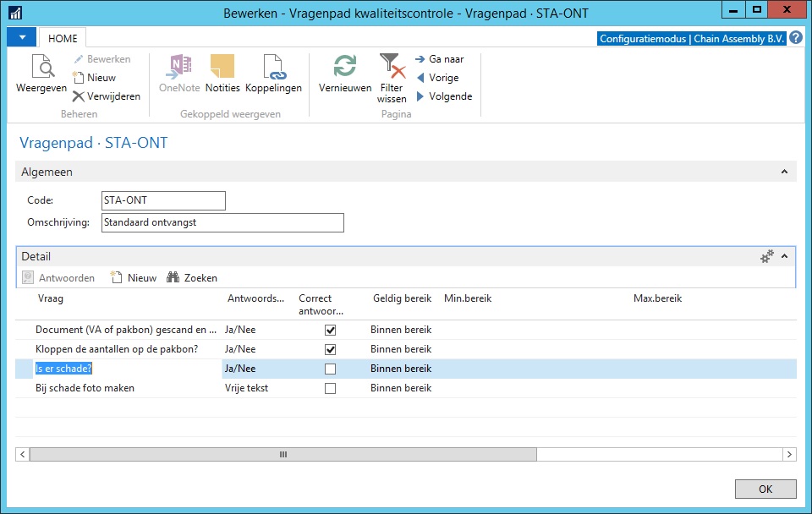Click Verwijderen to delete the record

(107, 96)
